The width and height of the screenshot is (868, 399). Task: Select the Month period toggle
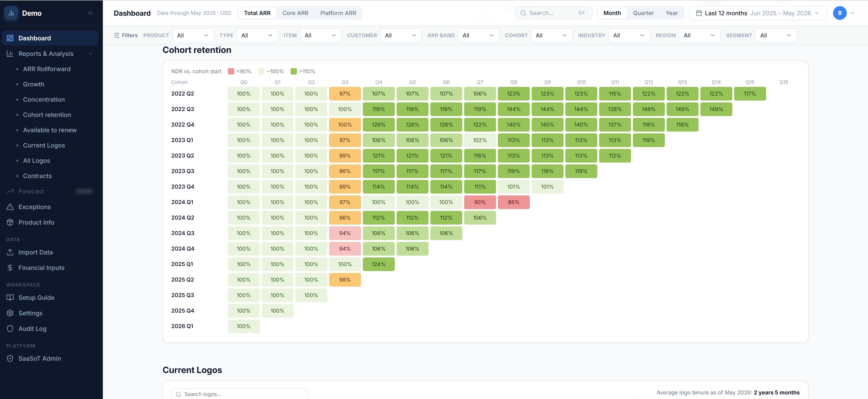(x=612, y=13)
